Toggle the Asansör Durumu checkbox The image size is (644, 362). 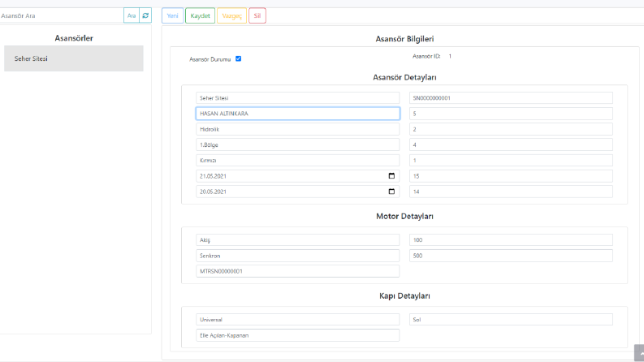pos(238,58)
